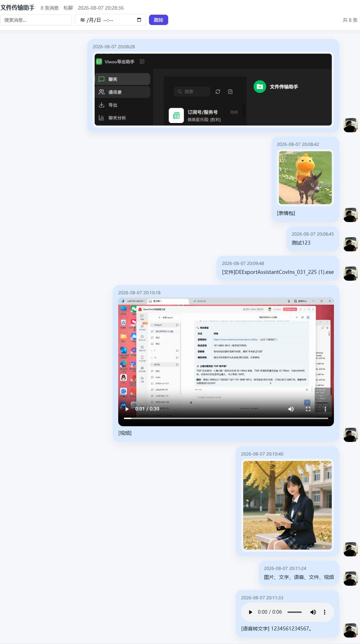Image resolution: width=360 pixels, height=644 pixels.
Task: Click the 文件传输助手 page title
Action: (17, 8)
